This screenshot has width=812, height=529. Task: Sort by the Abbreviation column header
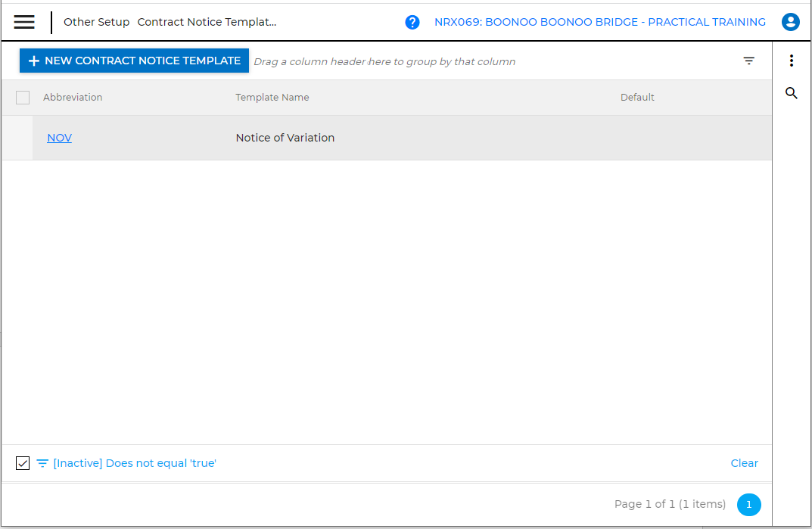[x=73, y=98]
